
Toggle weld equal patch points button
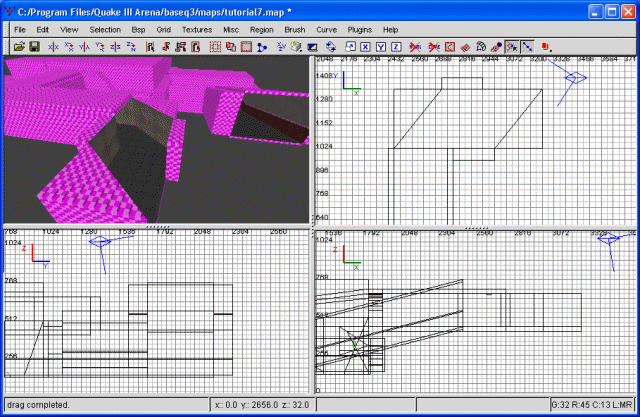[x=512, y=47]
